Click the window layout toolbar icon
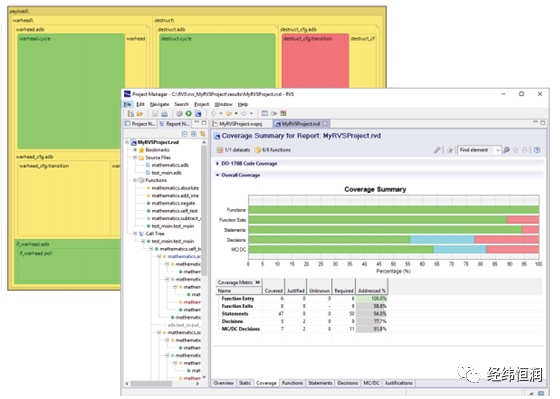This screenshot has height=399, width=560. [x=265, y=114]
